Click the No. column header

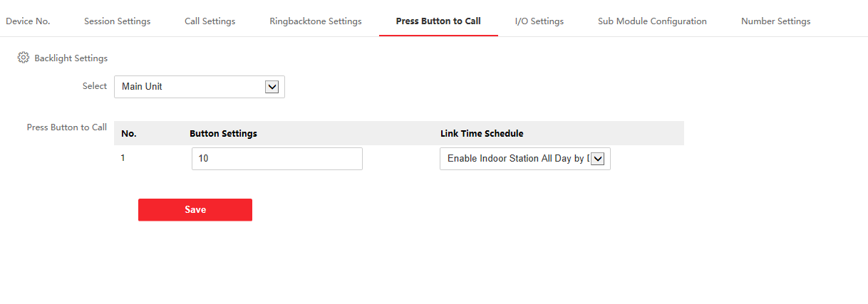click(x=128, y=133)
